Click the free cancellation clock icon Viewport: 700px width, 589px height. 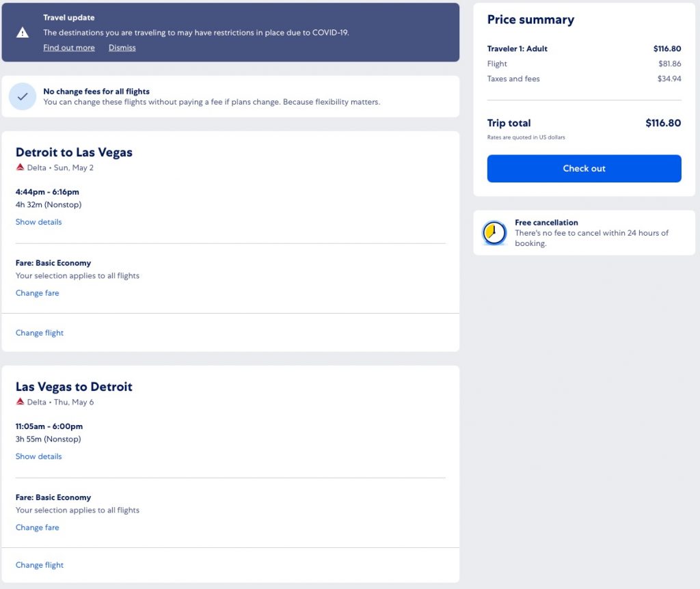tap(494, 232)
